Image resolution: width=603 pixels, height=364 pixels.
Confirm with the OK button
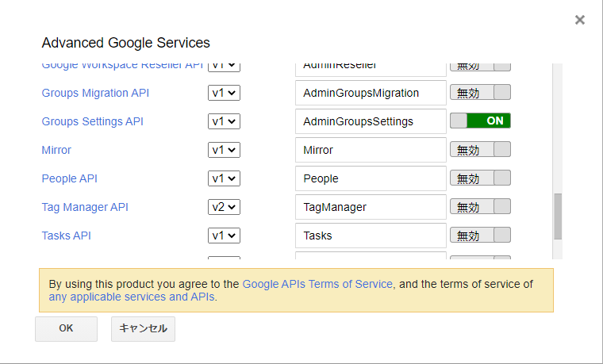66,328
